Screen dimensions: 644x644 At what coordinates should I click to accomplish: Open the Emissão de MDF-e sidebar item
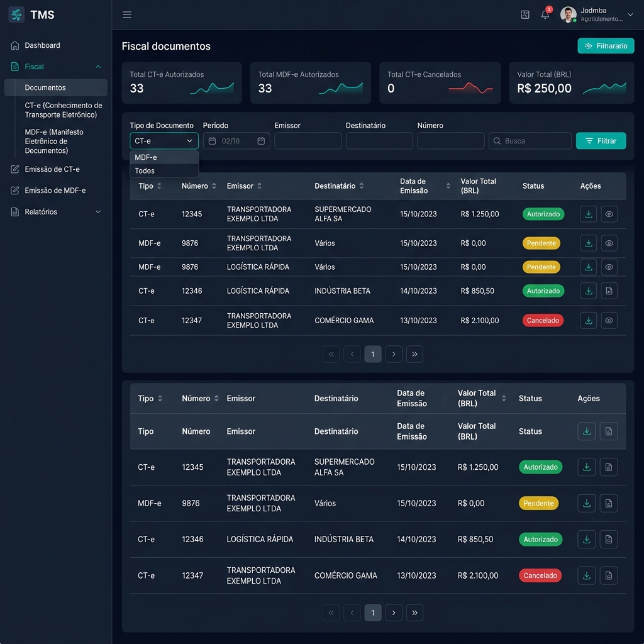[x=55, y=191]
